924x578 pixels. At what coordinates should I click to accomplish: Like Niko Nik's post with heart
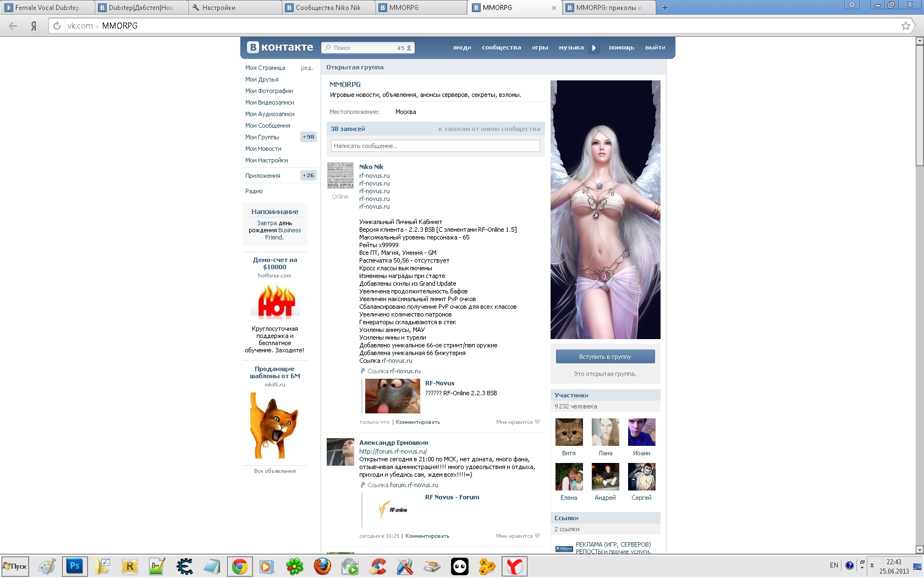[537, 422]
